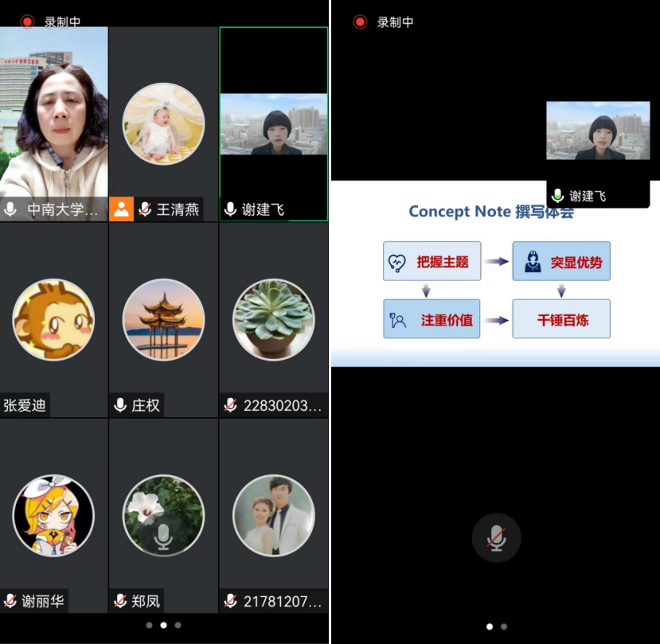Go to third page dot on left screen

click(178, 626)
